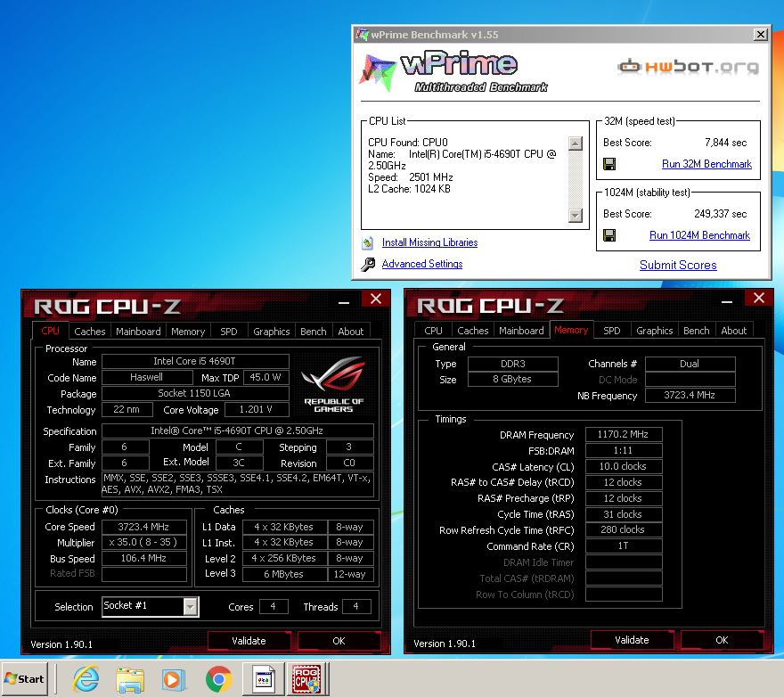Click the Core Speed value 3723.4 MHz
The image size is (784, 697).
[144, 527]
